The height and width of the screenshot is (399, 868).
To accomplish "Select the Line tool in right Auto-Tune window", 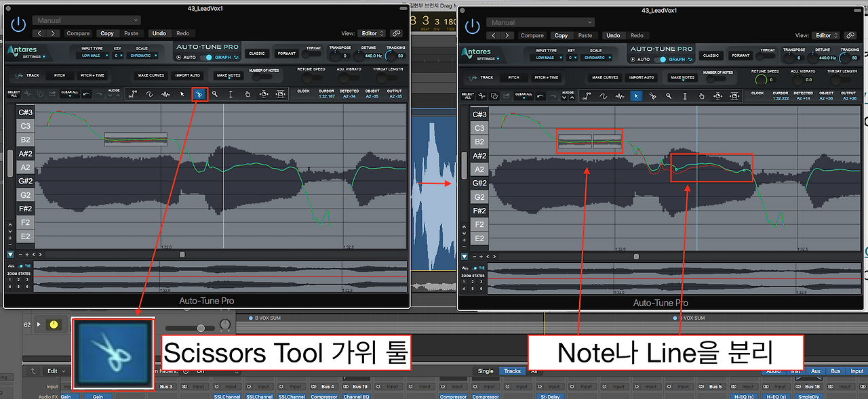I will click(x=587, y=96).
